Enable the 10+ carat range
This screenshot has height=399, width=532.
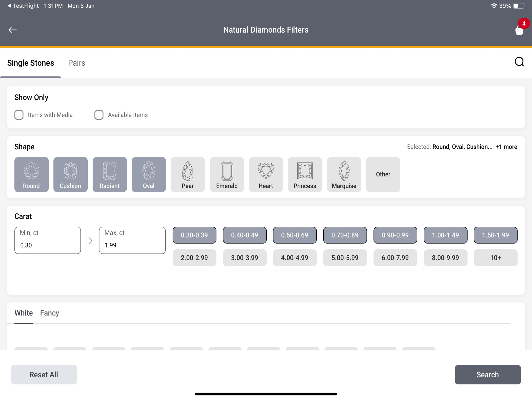(x=495, y=258)
